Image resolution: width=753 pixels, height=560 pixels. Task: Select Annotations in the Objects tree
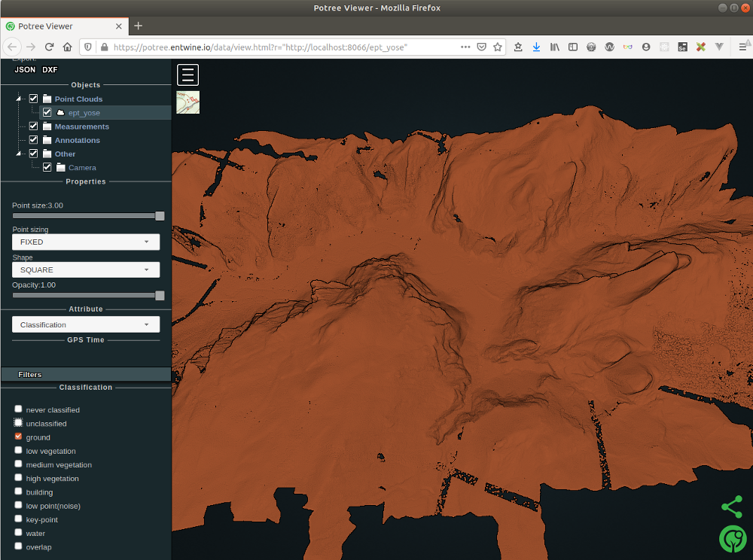78,140
